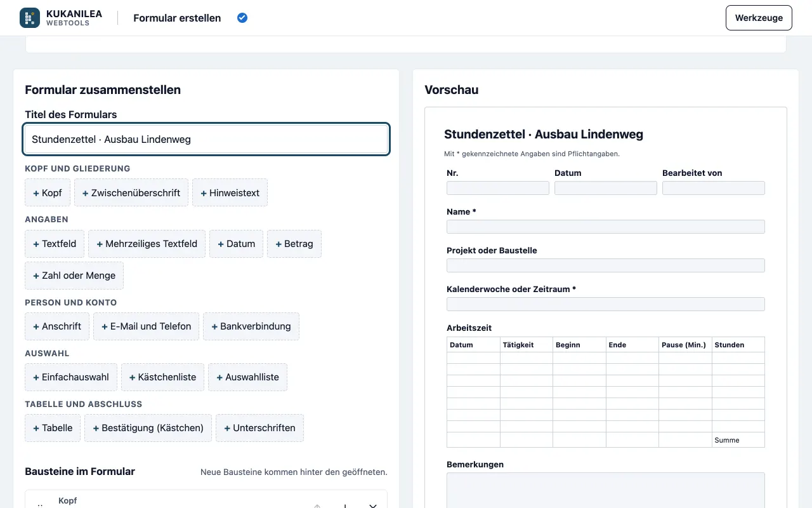Click the Summe cell in Arbeitszeit table
This screenshot has width=812, height=508.
(738, 440)
